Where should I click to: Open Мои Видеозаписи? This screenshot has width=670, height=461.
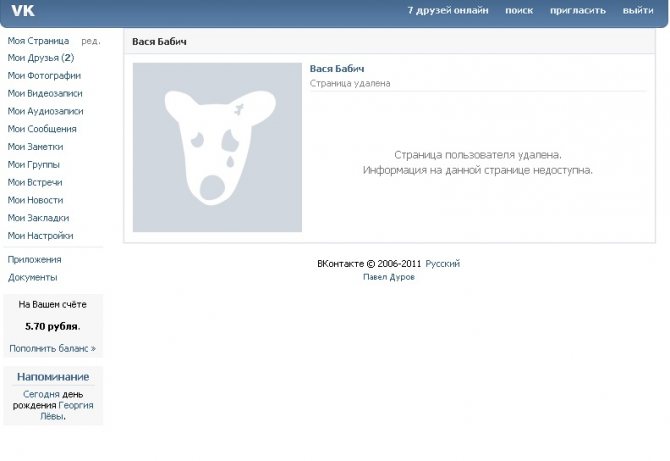(x=45, y=93)
